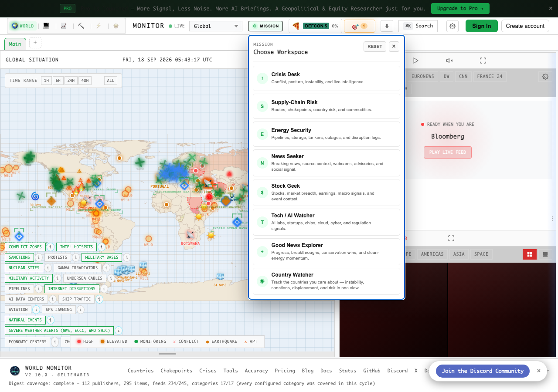
Task: Open the Search command box
Action: (419, 26)
